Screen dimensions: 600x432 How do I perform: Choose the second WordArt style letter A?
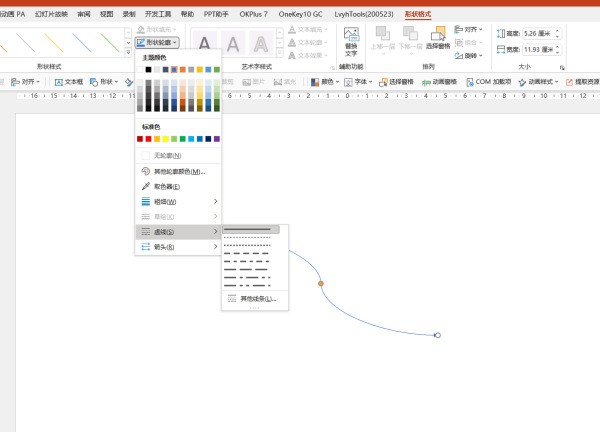(x=234, y=44)
